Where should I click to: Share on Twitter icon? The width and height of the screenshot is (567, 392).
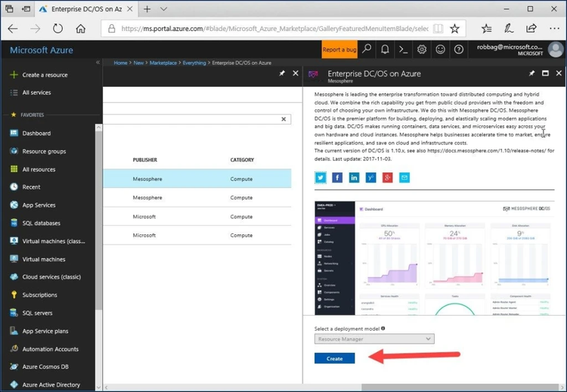[321, 177]
